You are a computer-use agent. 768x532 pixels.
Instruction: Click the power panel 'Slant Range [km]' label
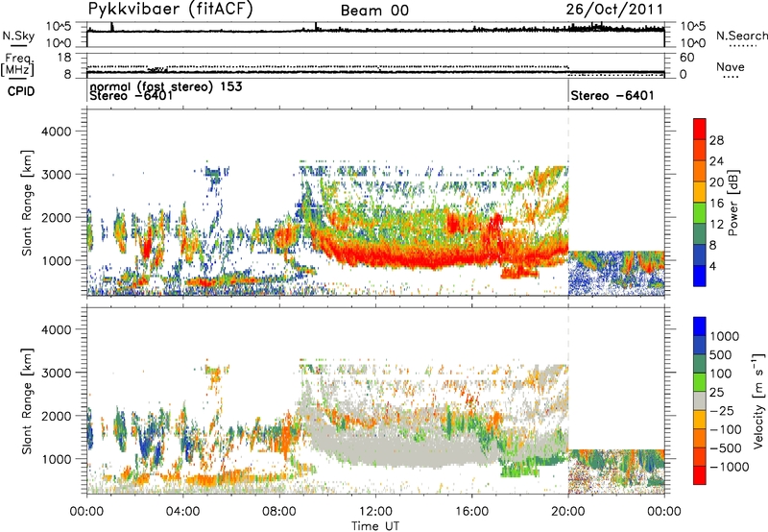[27, 203]
